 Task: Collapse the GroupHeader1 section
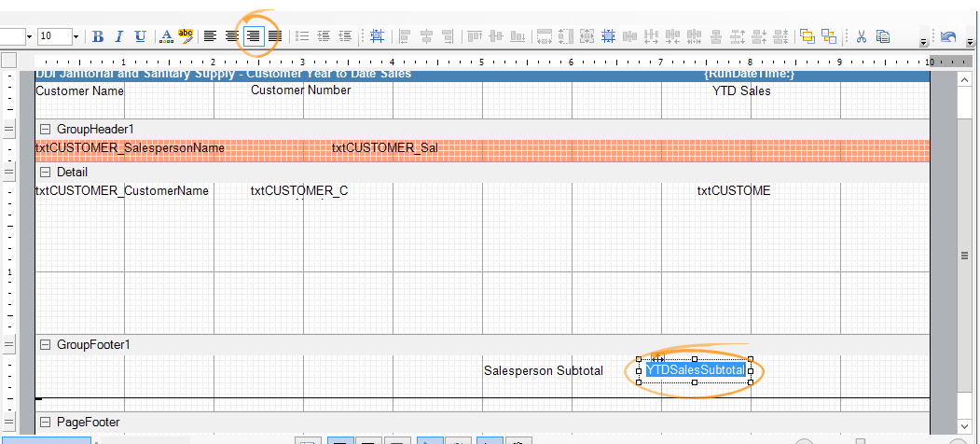point(44,129)
